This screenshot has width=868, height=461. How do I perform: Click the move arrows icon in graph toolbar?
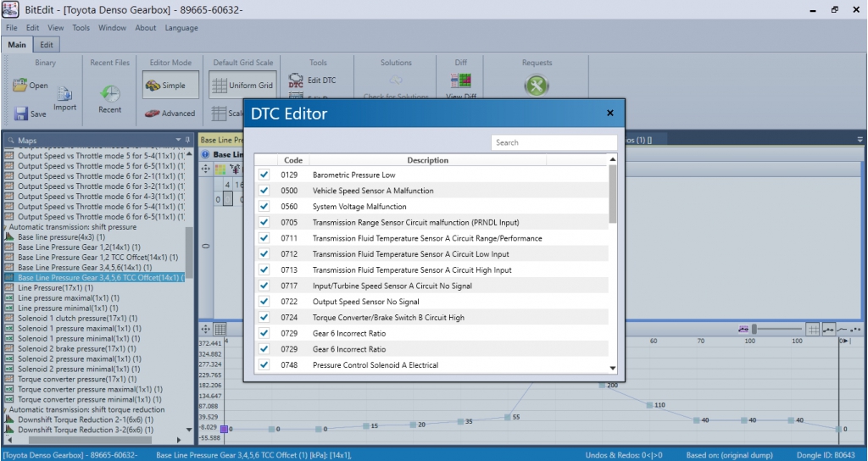click(x=205, y=329)
